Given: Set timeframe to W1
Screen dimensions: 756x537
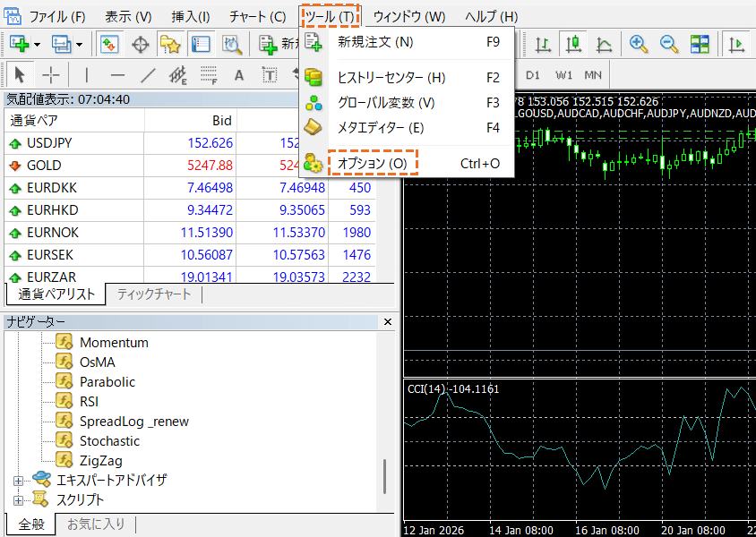Looking at the screenshot, I should (563, 75).
